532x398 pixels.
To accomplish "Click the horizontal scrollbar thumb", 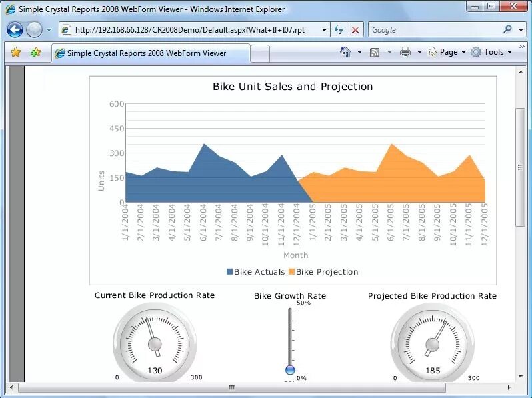I will 232,387.
